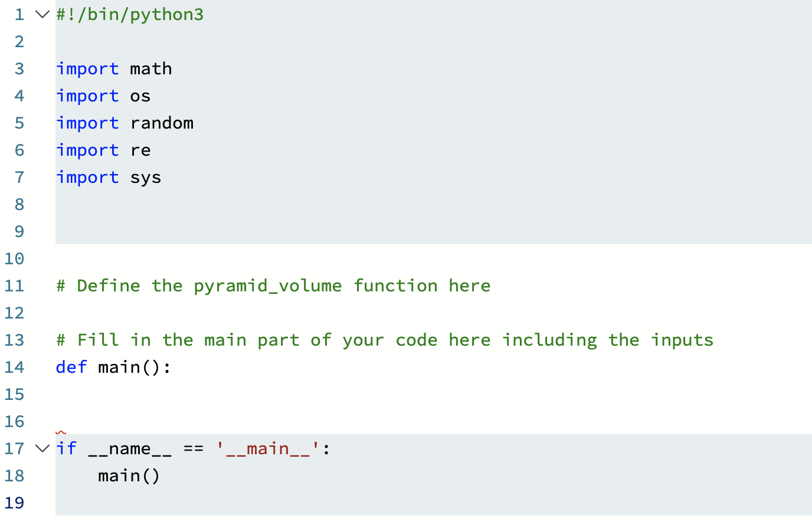The width and height of the screenshot is (812, 525).
Task: Click line number 14 in the gutter
Action: [x=14, y=367]
